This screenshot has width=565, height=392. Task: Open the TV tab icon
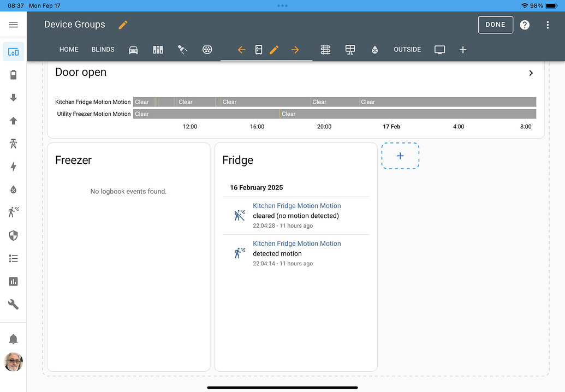click(x=439, y=49)
